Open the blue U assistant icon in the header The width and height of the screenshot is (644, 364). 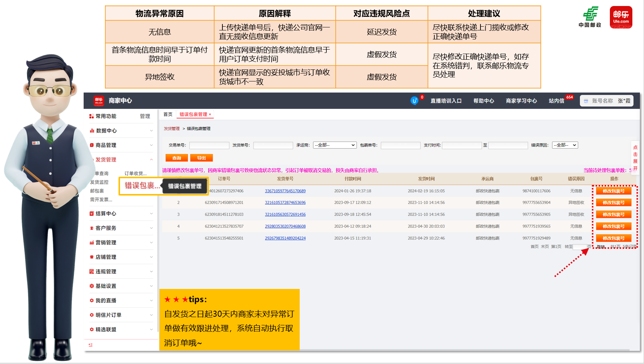[x=414, y=101]
